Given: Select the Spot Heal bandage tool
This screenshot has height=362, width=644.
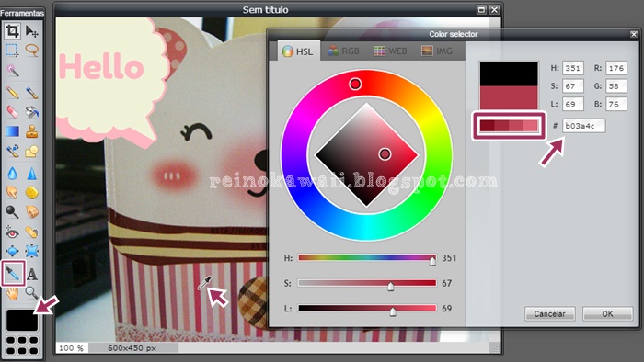Looking at the screenshot, I should (31, 232).
